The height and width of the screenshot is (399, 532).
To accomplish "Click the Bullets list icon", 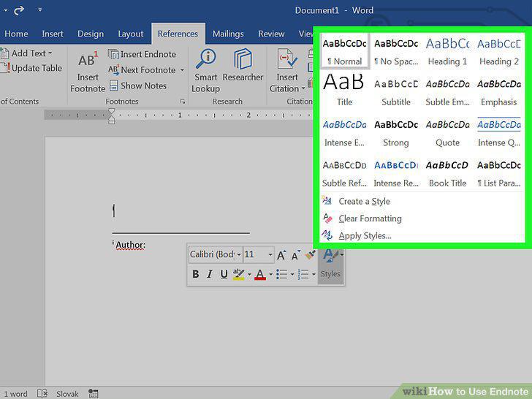I will (x=281, y=274).
